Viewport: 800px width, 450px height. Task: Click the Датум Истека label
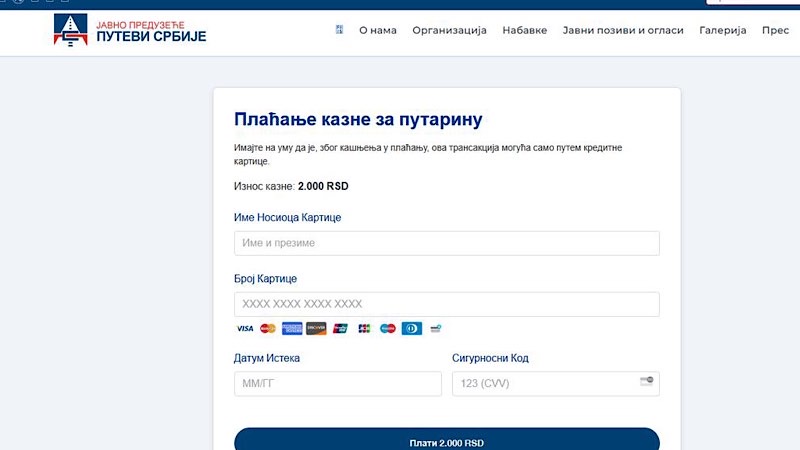(x=267, y=358)
